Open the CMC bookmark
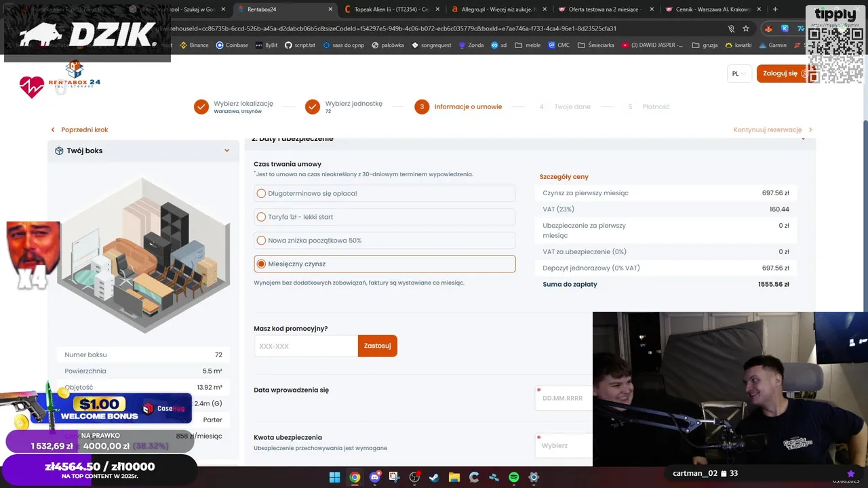The image size is (868, 488). coord(558,45)
